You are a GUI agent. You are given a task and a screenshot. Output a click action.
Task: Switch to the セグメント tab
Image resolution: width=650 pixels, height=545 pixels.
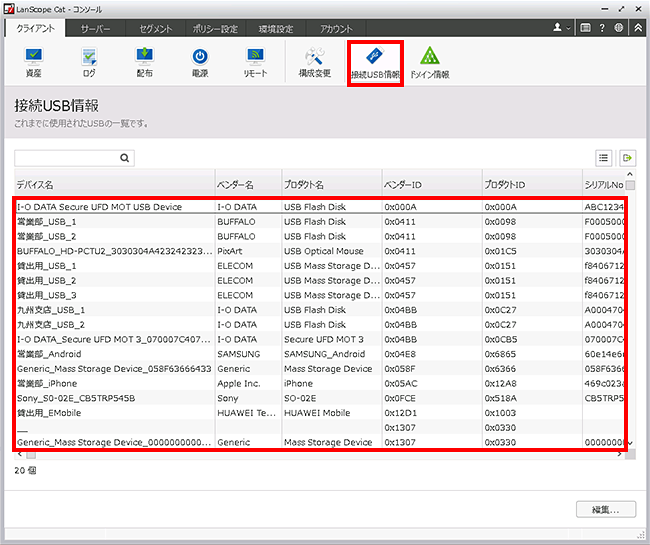[155, 29]
